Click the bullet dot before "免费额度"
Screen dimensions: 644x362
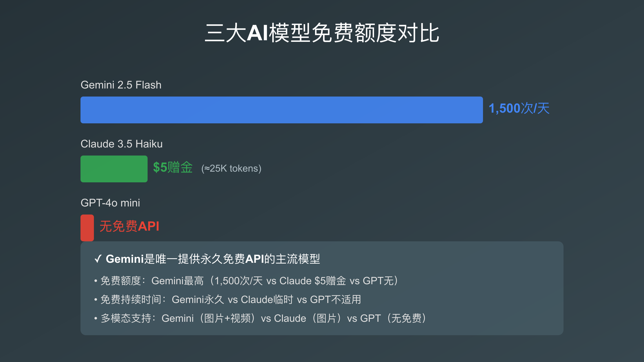coord(96,281)
